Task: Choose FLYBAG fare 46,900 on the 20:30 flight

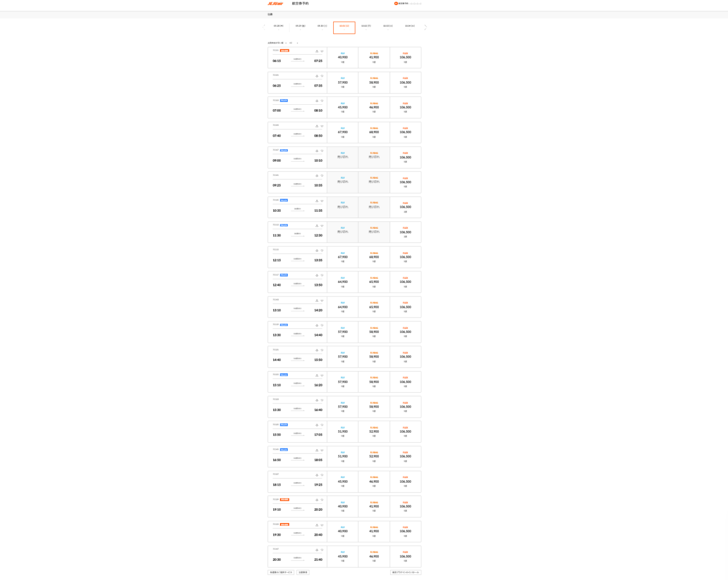Action: 374,557
